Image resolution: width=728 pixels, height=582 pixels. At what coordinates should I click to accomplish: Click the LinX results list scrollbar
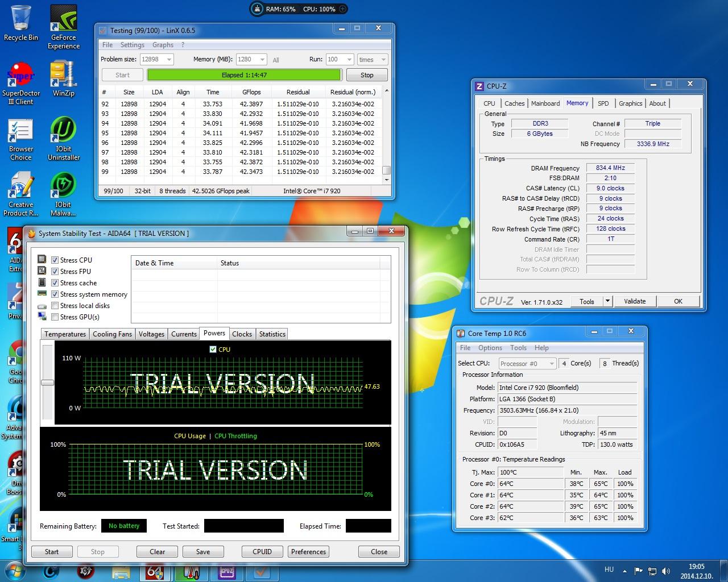click(387, 170)
